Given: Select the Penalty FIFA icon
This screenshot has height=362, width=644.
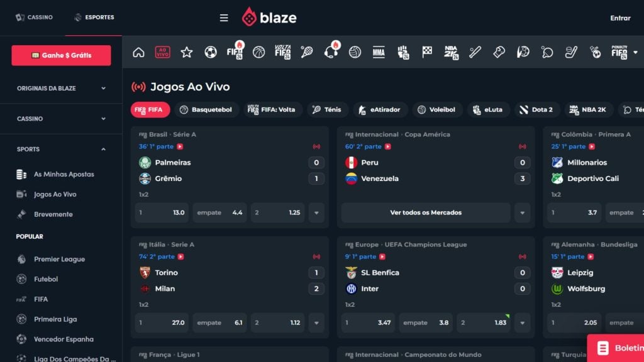Looking at the screenshot, I should [619, 52].
